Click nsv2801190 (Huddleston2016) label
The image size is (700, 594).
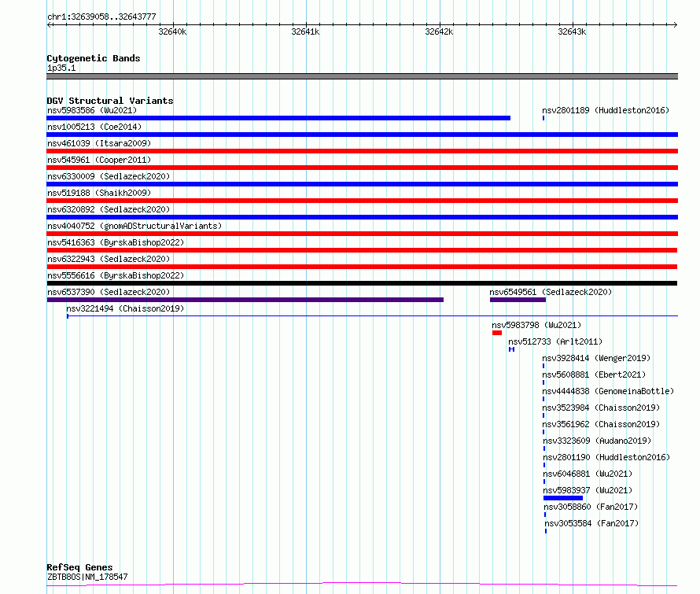[x=606, y=457]
